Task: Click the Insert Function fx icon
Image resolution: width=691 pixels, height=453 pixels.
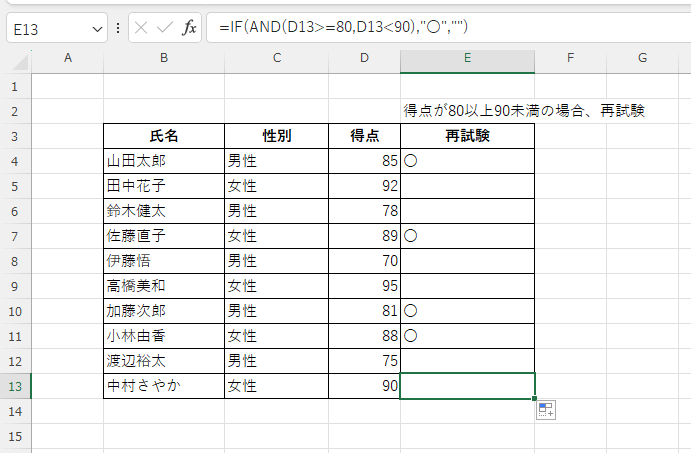Action: click(x=189, y=28)
